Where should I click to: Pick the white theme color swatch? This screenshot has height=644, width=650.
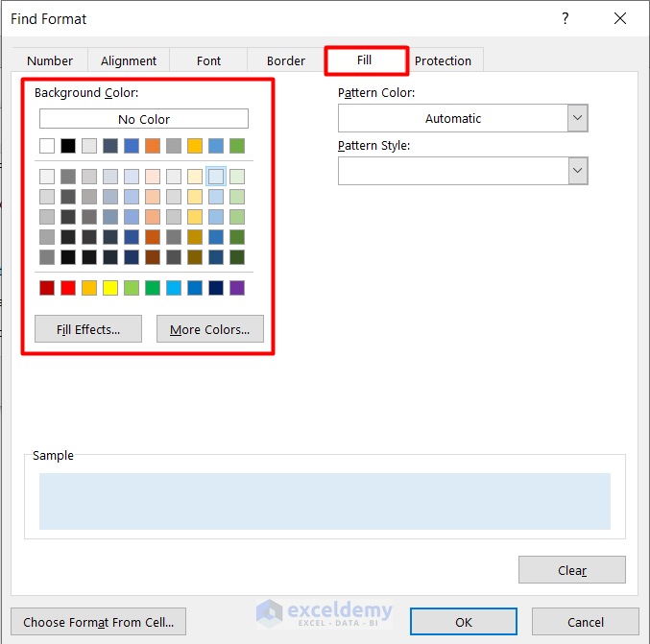coord(47,146)
